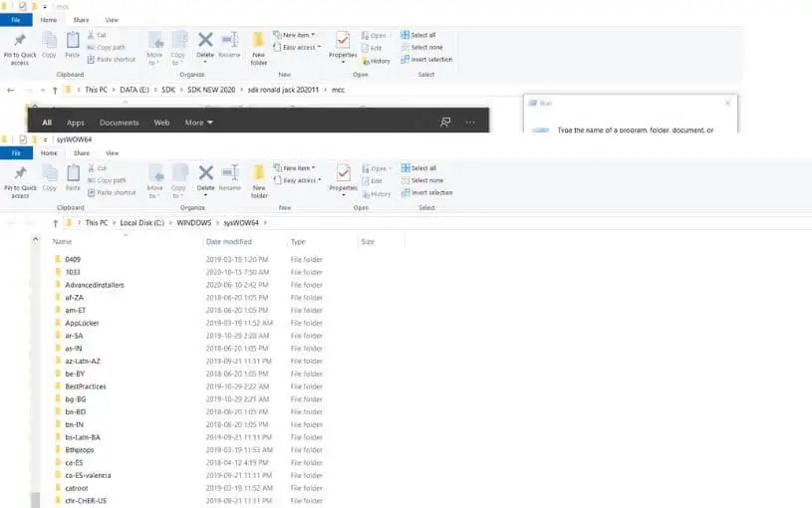The image size is (812, 508).
Task: Click SDK NEW 2020 breadcrumb in mcc window
Action: pos(211,90)
